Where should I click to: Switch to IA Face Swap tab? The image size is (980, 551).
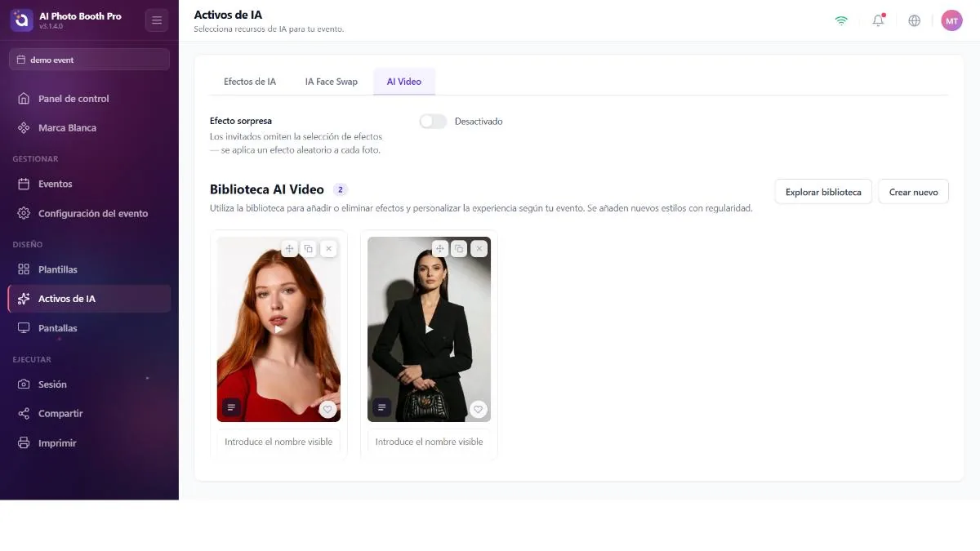coord(332,82)
